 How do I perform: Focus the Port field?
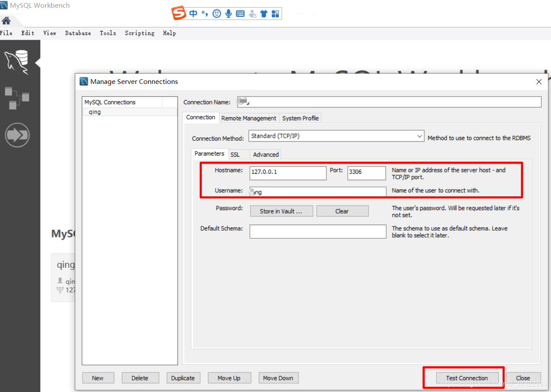[x=367, y=173]
